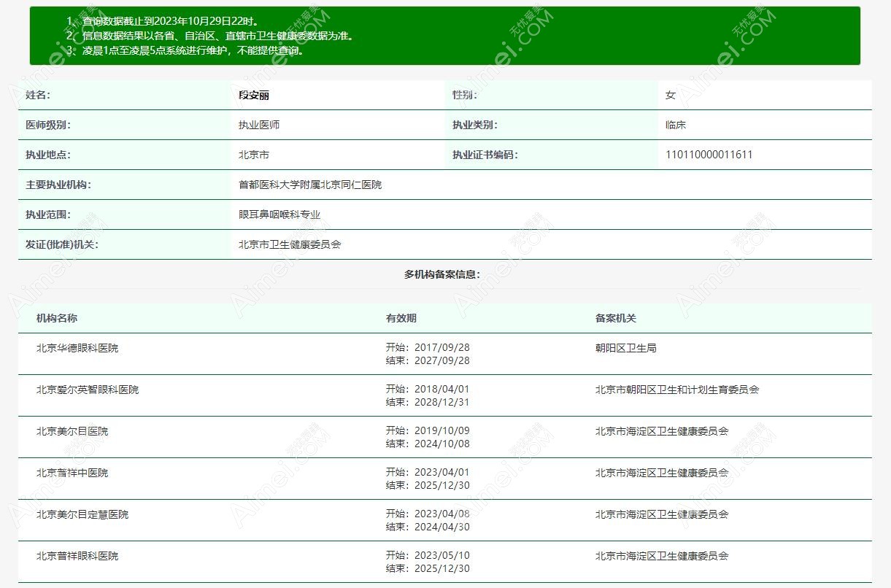Select the value 临床

676,125
